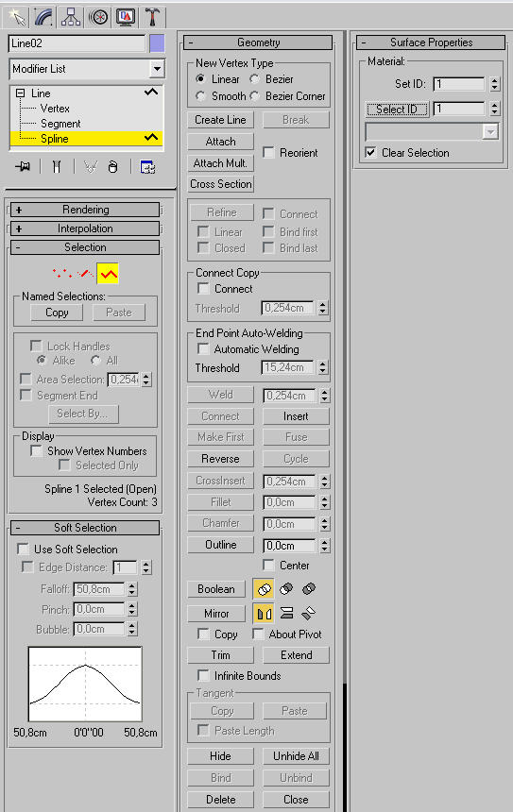Collapse the Soft Selection rollout
Screen dimensions: 513x812
(x=85, y=528)
